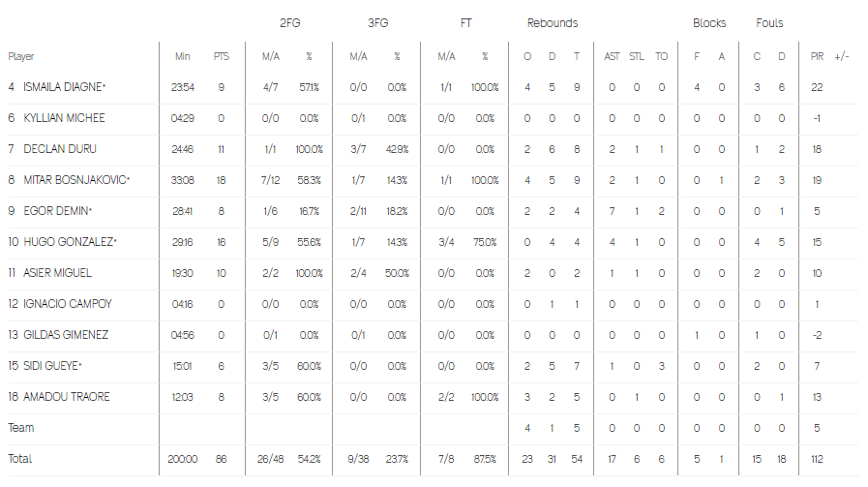Click GILDAS GIMENEZ player name
This screenshot has height=487, width=868.
66,336
